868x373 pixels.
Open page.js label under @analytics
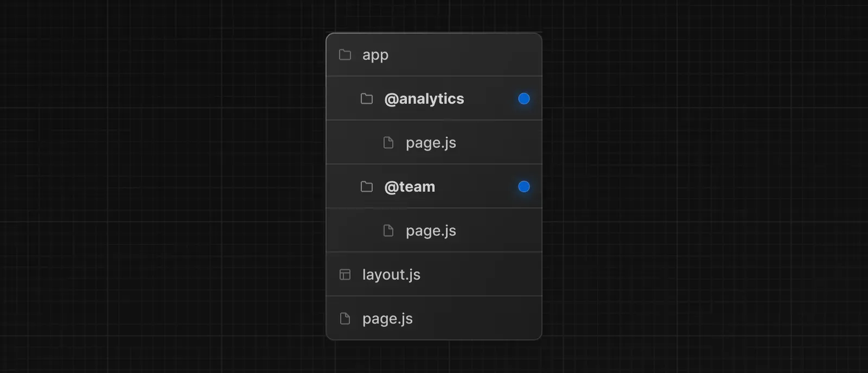431,143
